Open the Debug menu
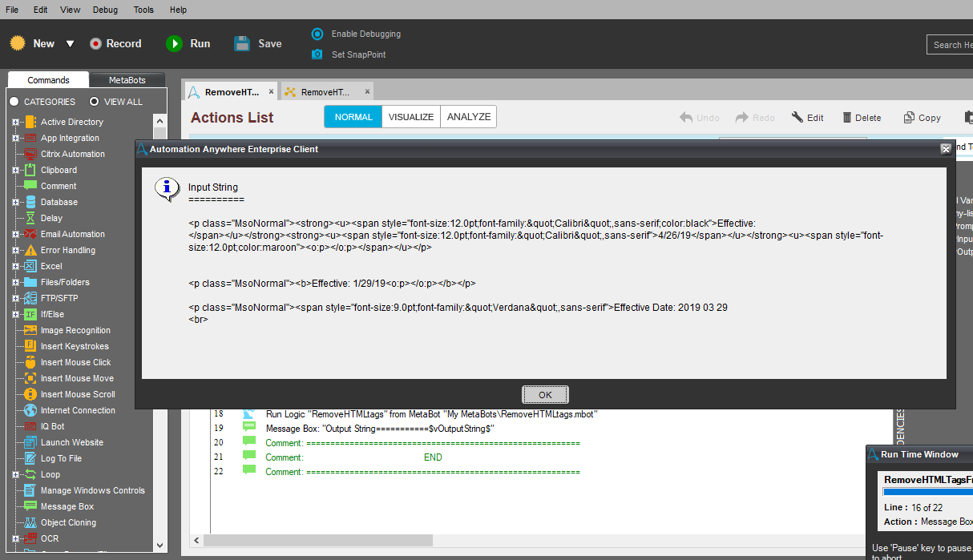Image resolution: width=973 pixels, height=560 pixels. (x=105, y=10)
